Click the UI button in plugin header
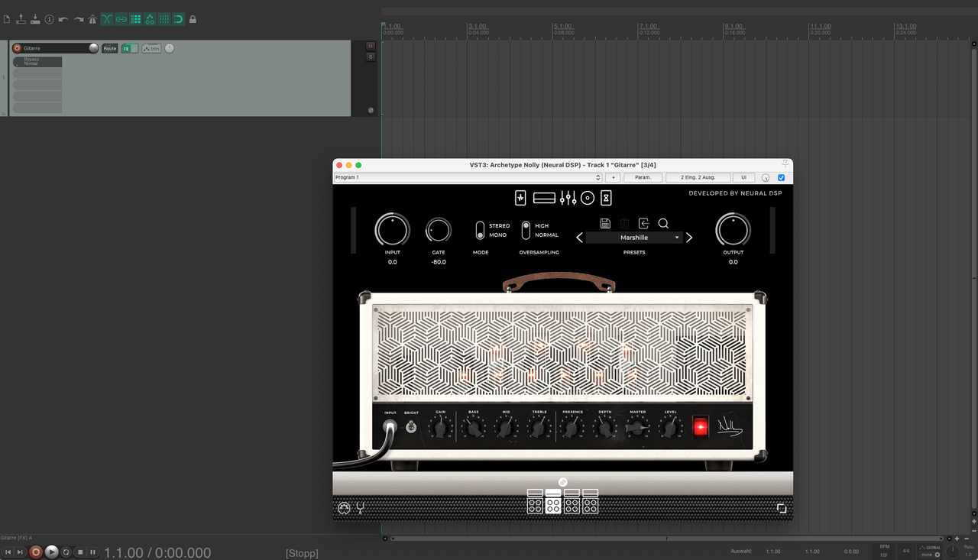978x560 pixels. pos(743,177)
